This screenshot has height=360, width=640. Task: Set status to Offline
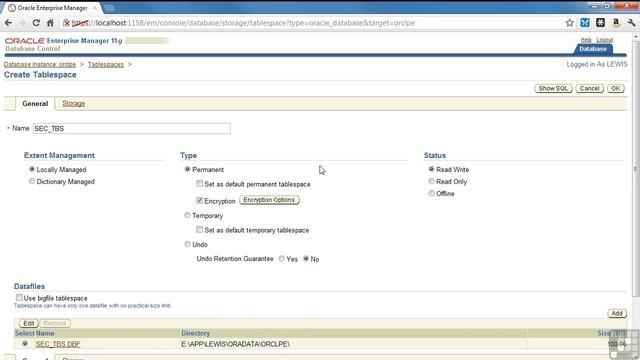[x=431, y=193]
